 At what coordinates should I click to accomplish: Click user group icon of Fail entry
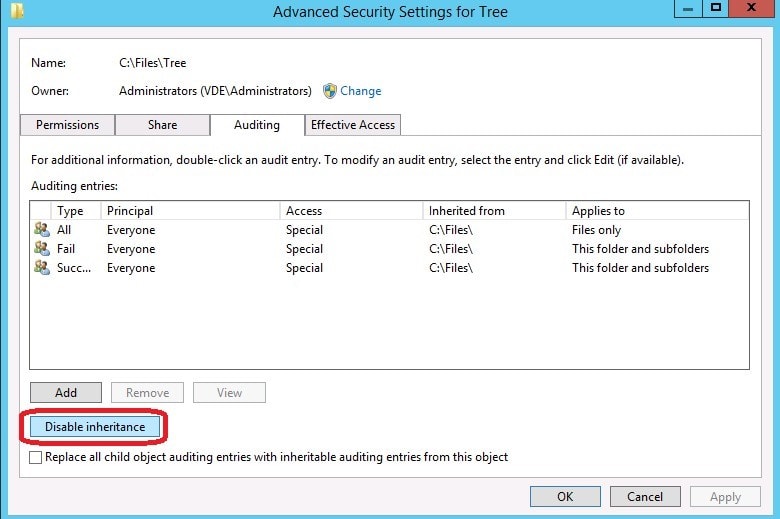pos(41,249)
